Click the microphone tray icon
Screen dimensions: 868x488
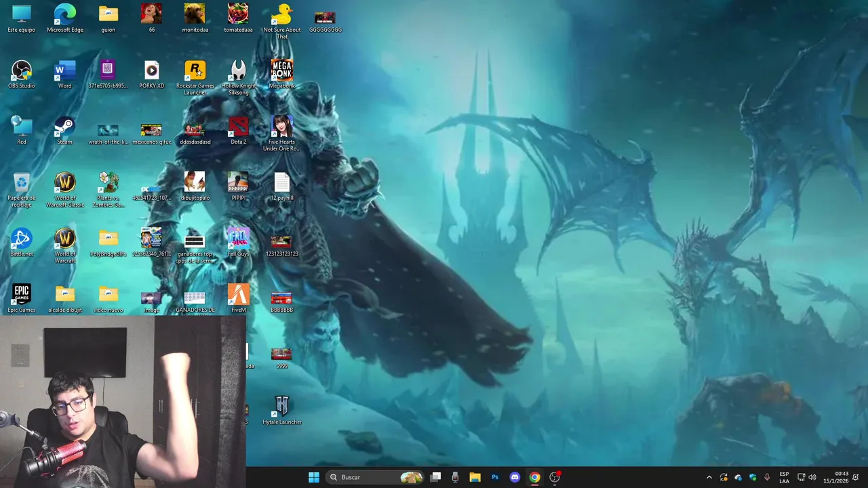coord(767,477)
